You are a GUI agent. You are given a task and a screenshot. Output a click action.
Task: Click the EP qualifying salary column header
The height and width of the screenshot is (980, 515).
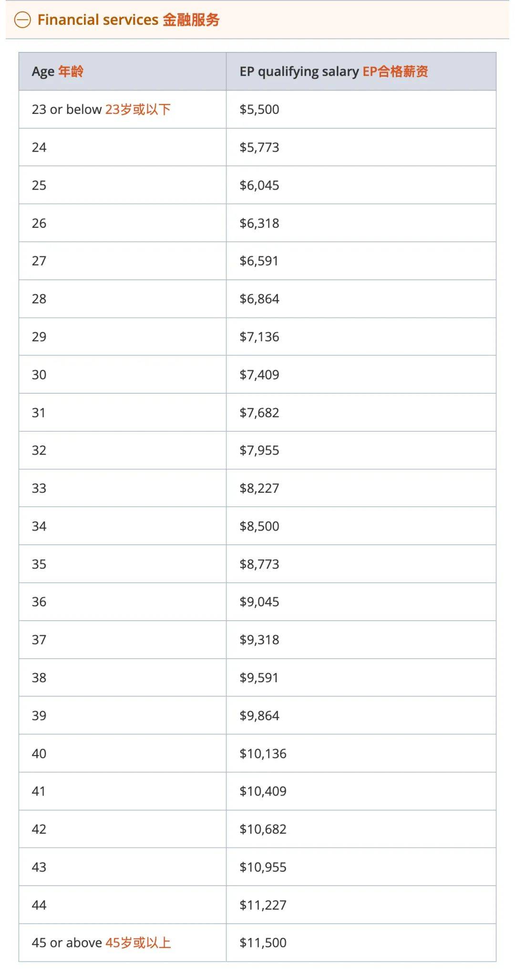[x=333, y=71]
